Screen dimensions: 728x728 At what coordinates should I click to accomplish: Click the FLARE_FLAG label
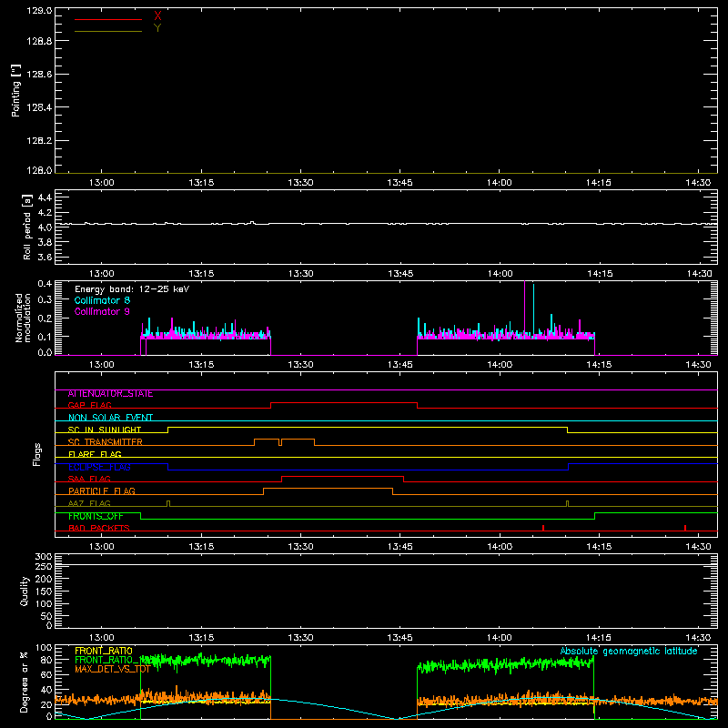(95, 454)
